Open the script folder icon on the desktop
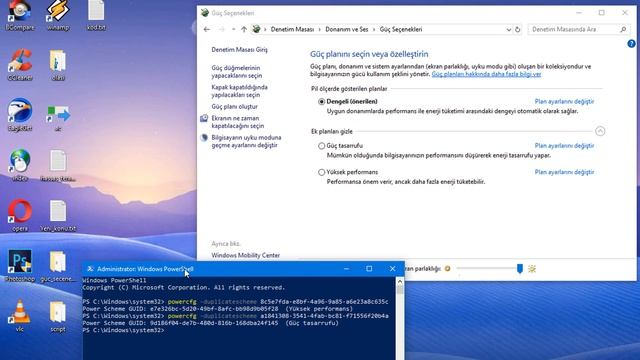Screen dimensions: 640x360 click(58, 315)
